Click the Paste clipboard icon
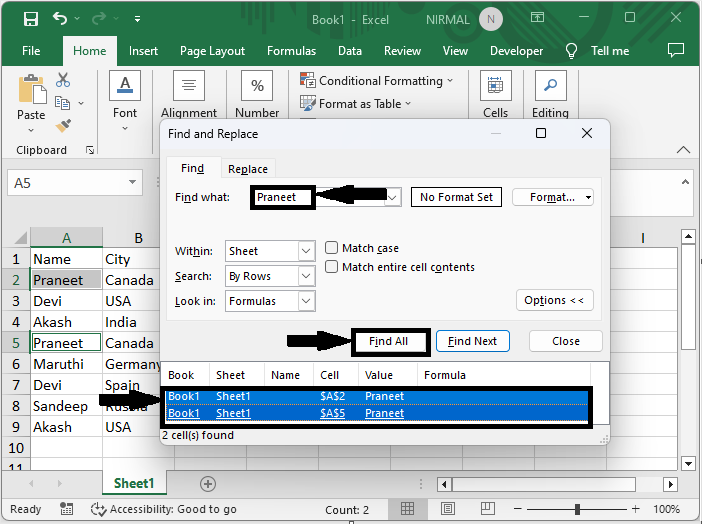 pos(32,89)
